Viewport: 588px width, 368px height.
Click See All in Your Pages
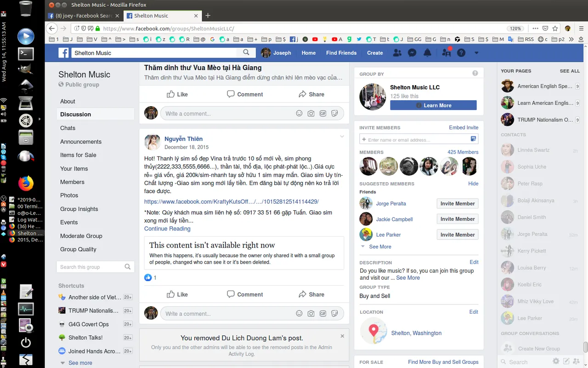pos(570,71)
